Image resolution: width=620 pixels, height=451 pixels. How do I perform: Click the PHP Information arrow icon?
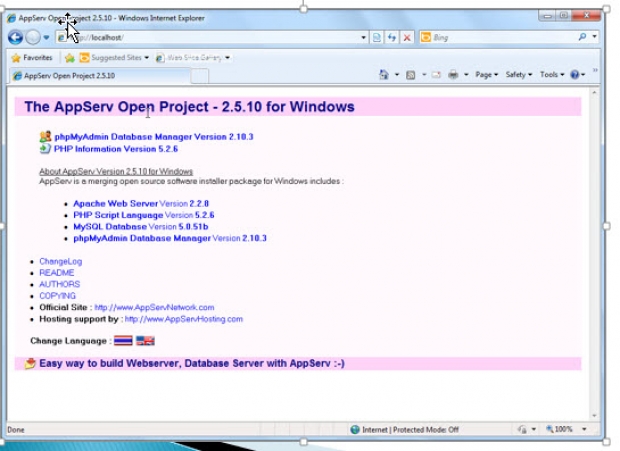click(45, 149)
